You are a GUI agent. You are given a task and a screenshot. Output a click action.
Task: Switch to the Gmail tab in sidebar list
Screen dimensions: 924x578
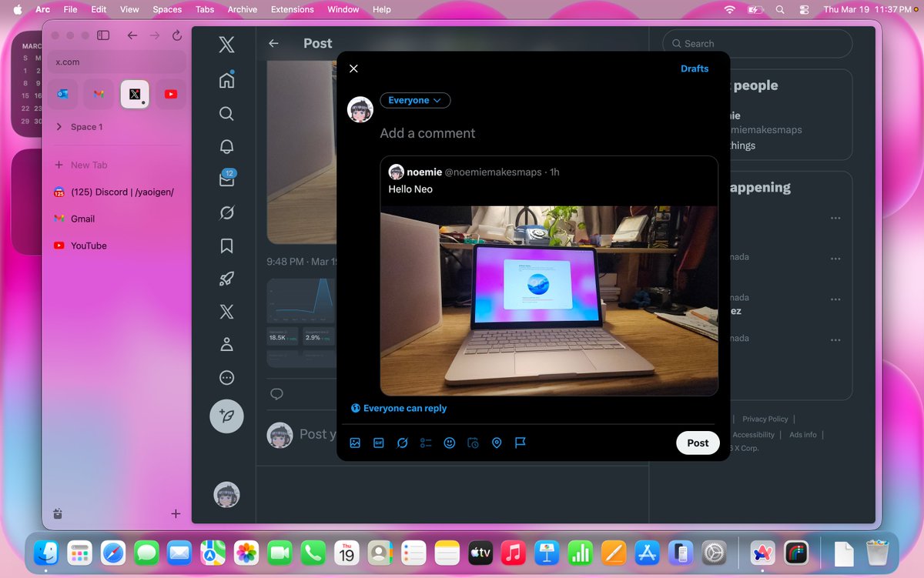[117, 219]
